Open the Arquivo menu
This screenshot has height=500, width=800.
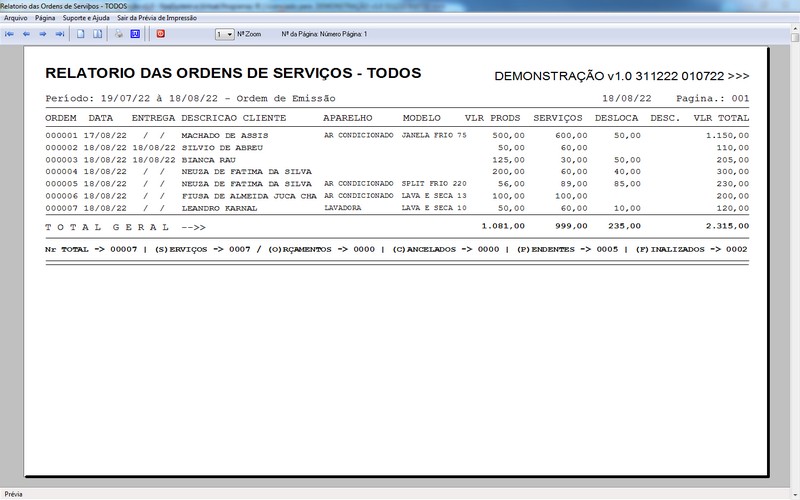point(16,18)
